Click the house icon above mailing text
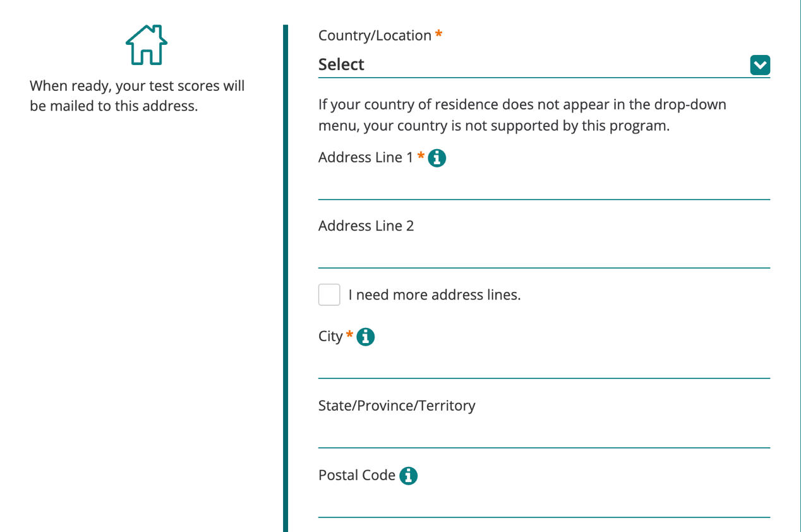This screenshot has width=801, height=532. tap(147, 45)
